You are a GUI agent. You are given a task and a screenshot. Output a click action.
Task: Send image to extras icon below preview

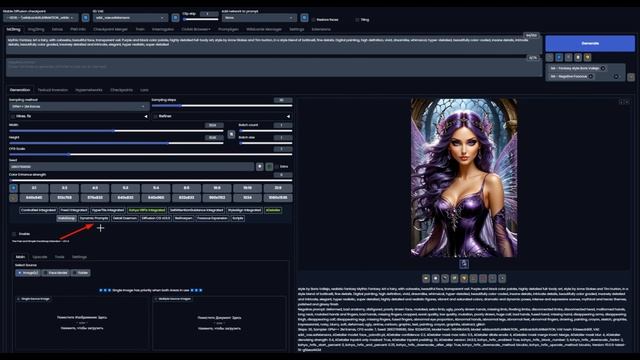(x=473, y=278)
